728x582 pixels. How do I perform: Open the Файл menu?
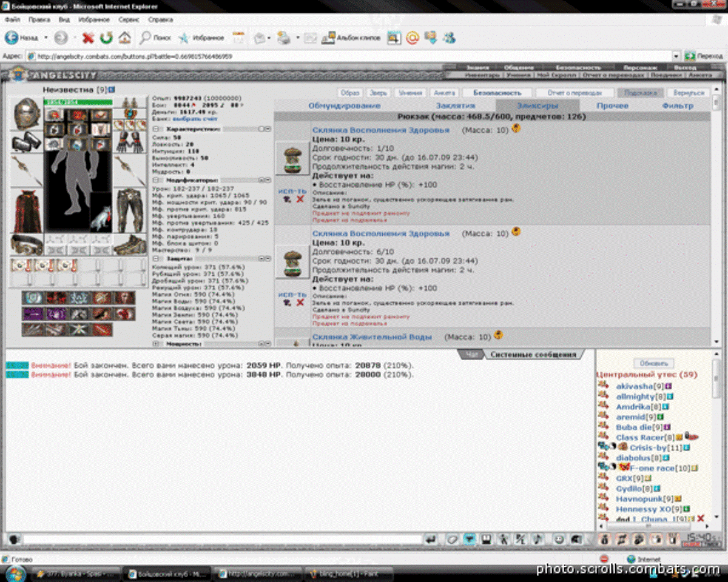point(12,19)
